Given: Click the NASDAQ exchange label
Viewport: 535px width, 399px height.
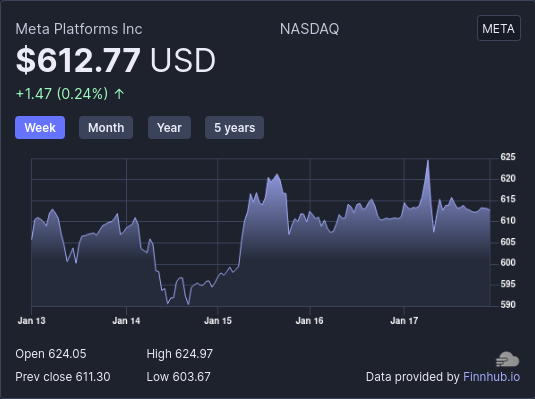Looking at the screenshot, I should point(309,29).
